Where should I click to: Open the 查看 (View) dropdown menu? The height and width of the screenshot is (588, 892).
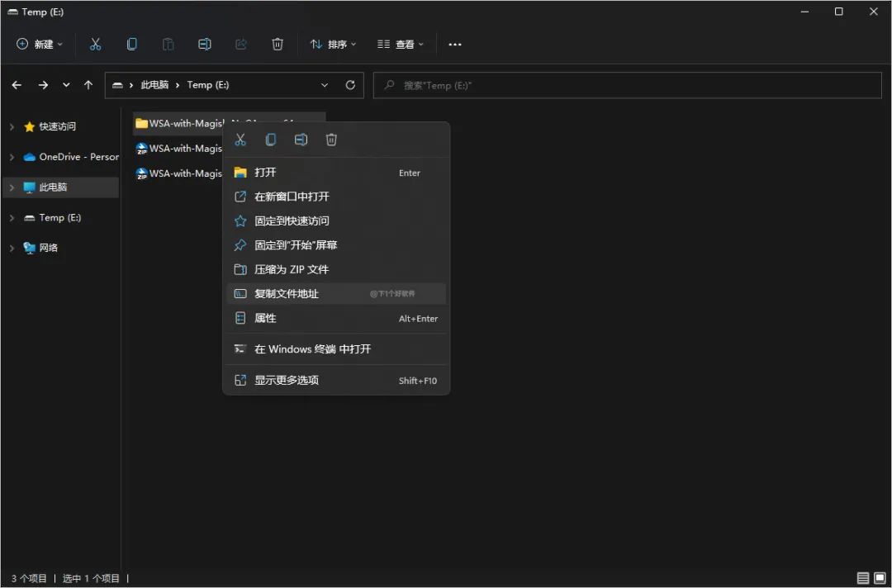point(400,44)
